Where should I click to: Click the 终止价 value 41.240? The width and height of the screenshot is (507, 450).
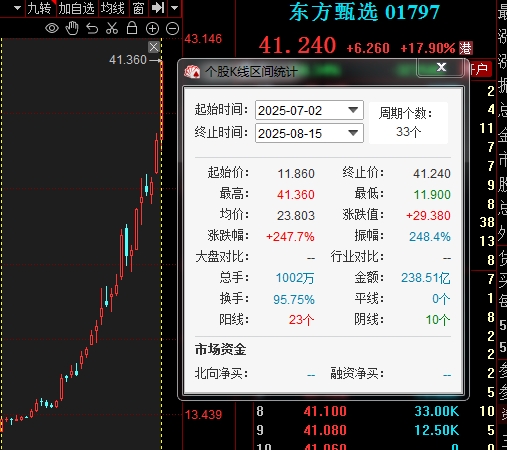(x=432, y=174)
